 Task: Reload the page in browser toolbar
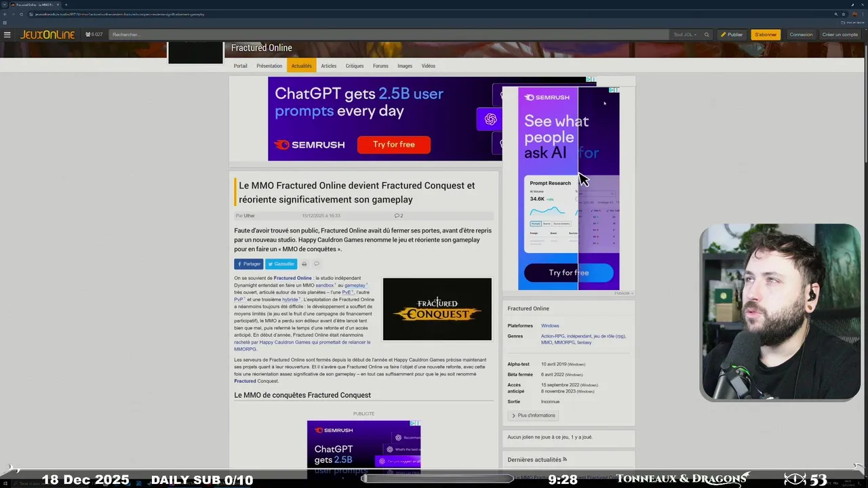click(21, 14)
